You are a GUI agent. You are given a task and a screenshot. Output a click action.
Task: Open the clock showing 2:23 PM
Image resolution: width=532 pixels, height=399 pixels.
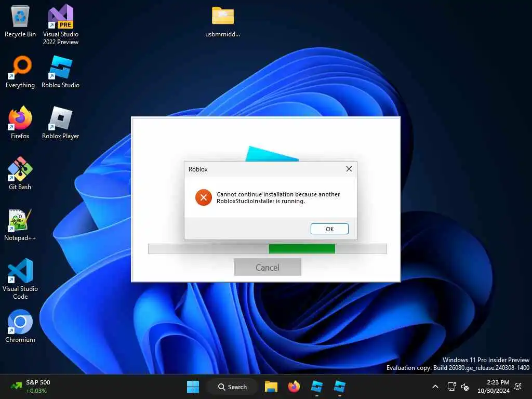[x=494, y=387]
